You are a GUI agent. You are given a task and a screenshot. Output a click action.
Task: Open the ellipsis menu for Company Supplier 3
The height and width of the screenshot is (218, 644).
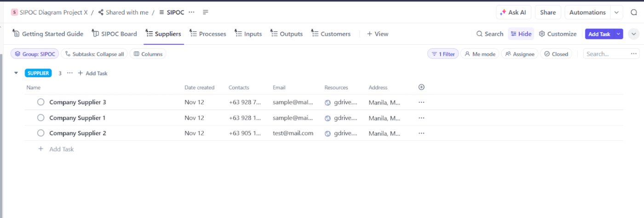(x=421, y=102)
